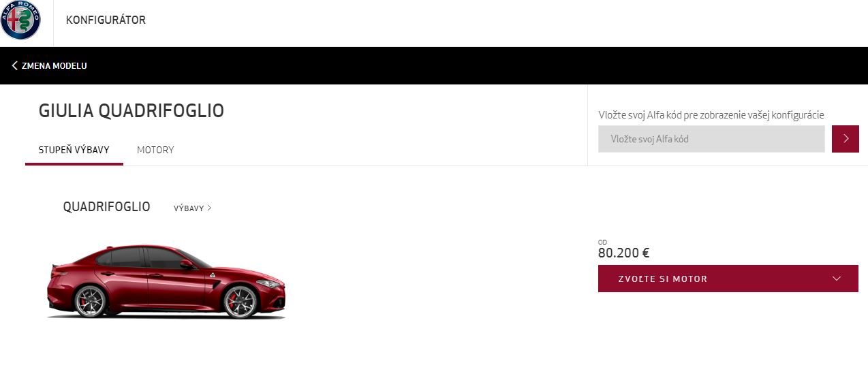Click the car's front wheel

(x=240, y=302)
